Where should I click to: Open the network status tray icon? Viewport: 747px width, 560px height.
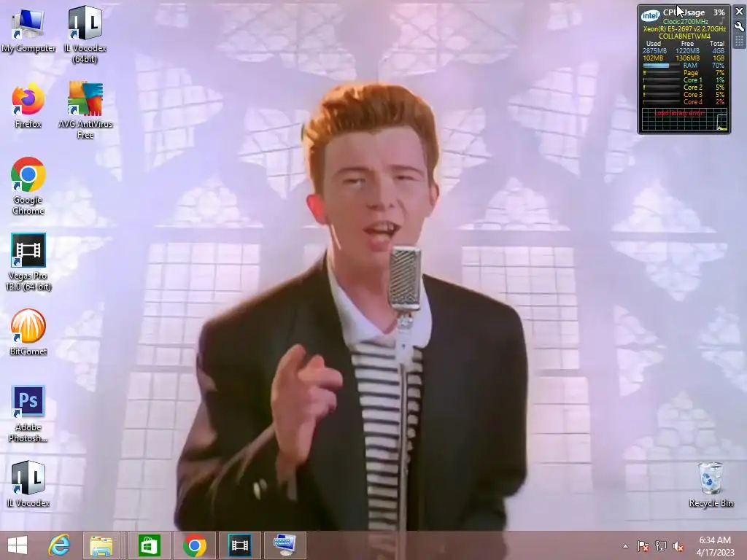coord(661,546)
